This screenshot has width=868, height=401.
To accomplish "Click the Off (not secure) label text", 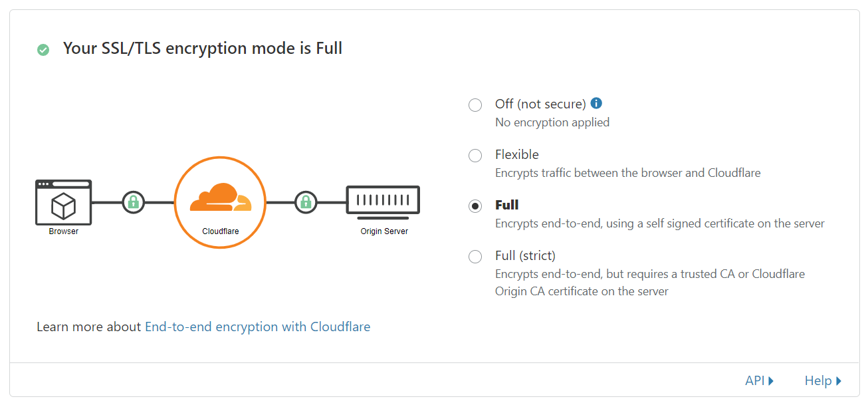I will pos(540,104).
